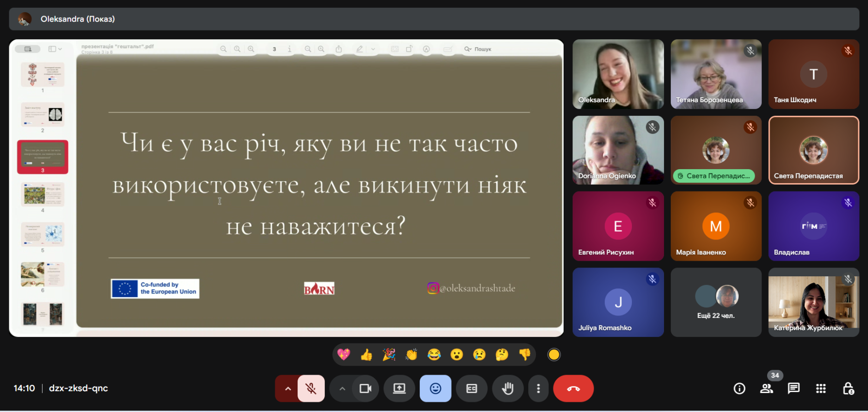
Task: Open meeting details info icon
Action: 739,388
